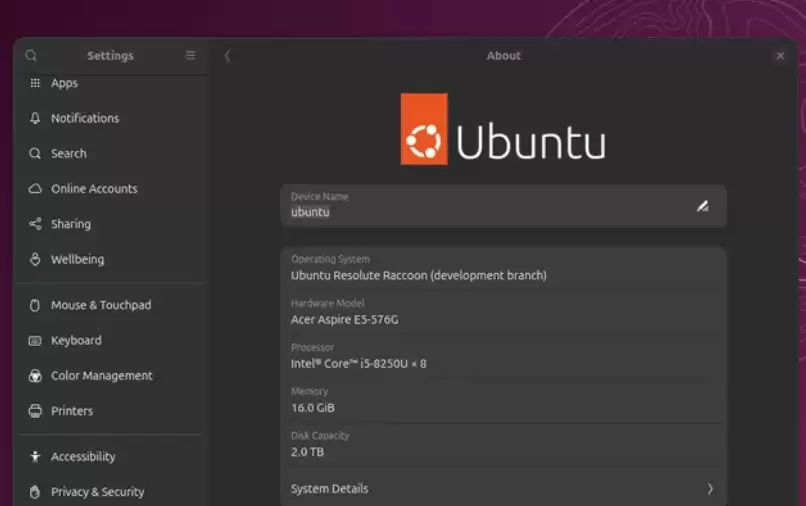
Task: Expand System Details with chevron arrow
Action: point(710,489)
